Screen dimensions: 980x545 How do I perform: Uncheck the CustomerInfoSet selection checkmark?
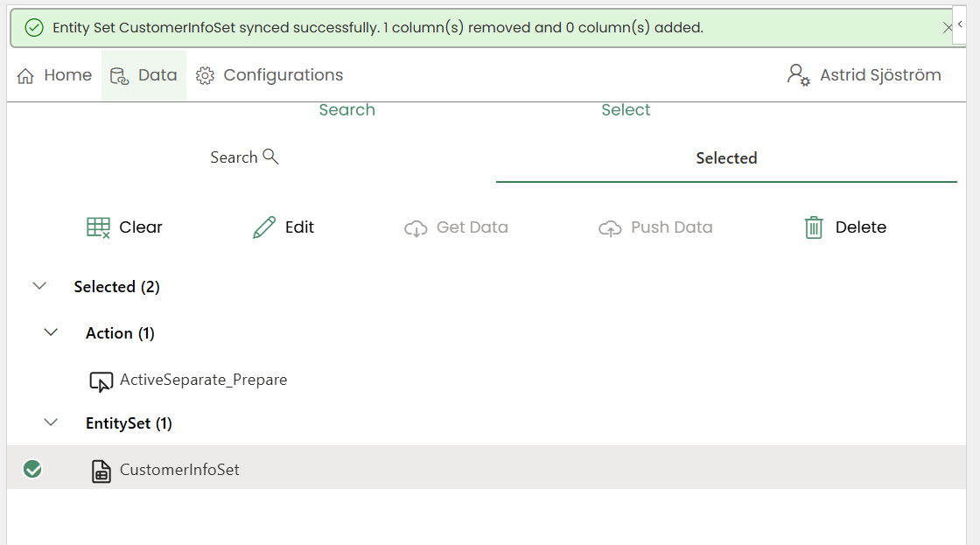click(32, 470)
